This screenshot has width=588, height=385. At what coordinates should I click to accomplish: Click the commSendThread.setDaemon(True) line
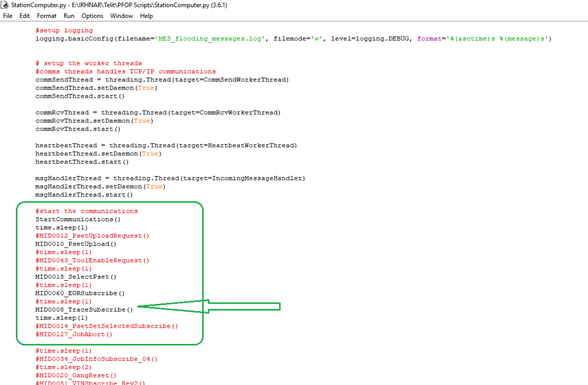96,88
